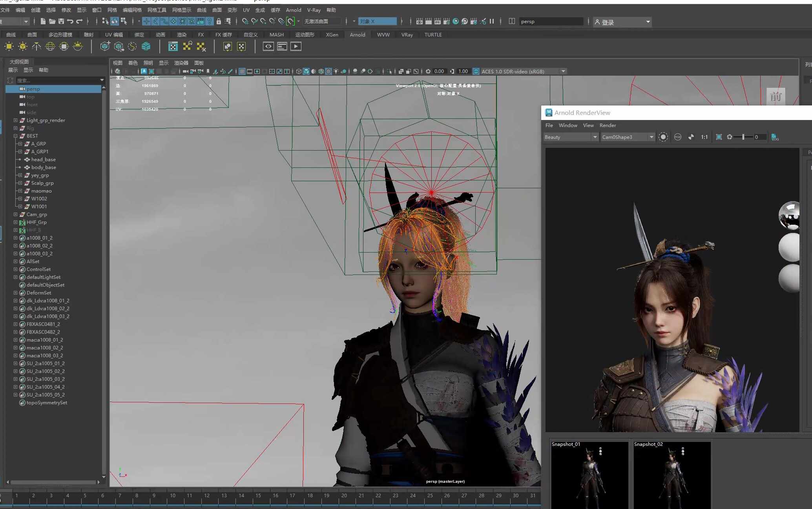Expand the Light_grp_render node in outliner

coord(15,120)
